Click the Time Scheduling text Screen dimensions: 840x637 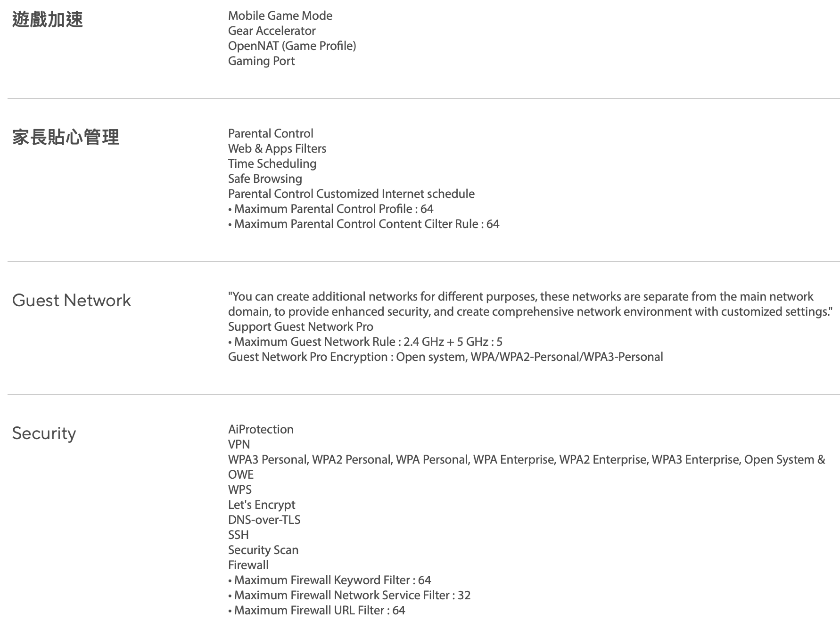coord(272,164)
